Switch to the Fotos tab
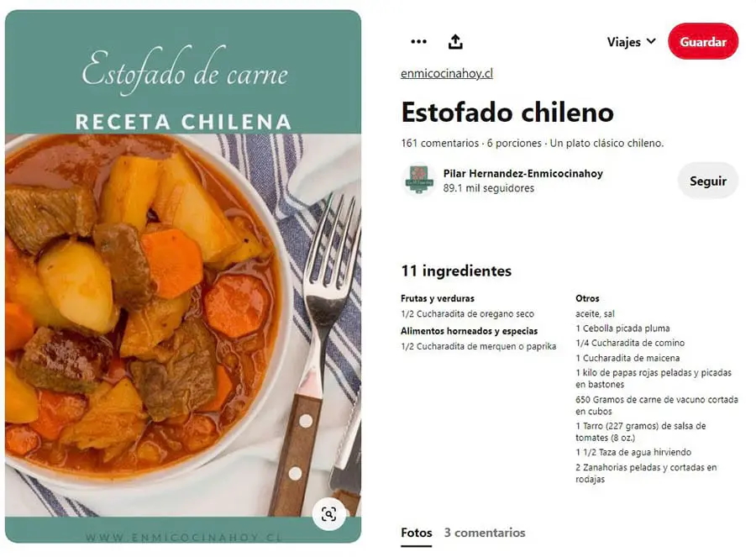 click(x=416, y=533)
